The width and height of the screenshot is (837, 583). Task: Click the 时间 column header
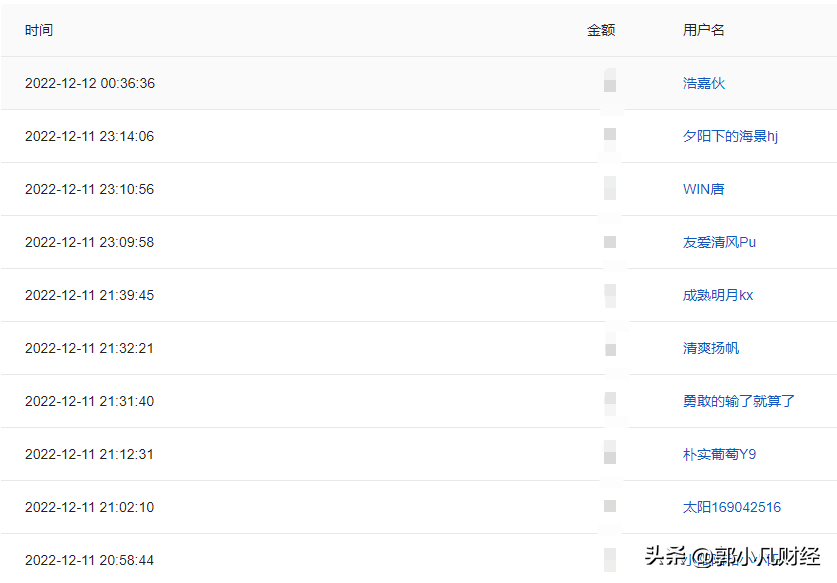[38, 30]
